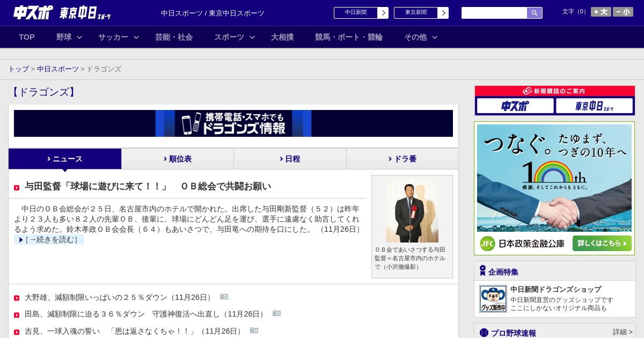Expand the その他 dropdown chevron
Screen dimensions: 644x338
pyautogui.click(x=435, y=37)
